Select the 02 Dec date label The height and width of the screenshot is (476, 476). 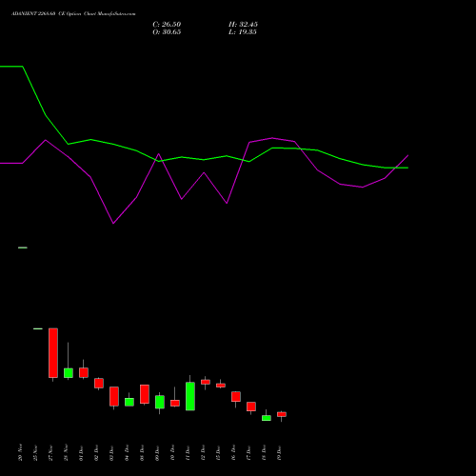pyautogui.click(x=96, y=452)
